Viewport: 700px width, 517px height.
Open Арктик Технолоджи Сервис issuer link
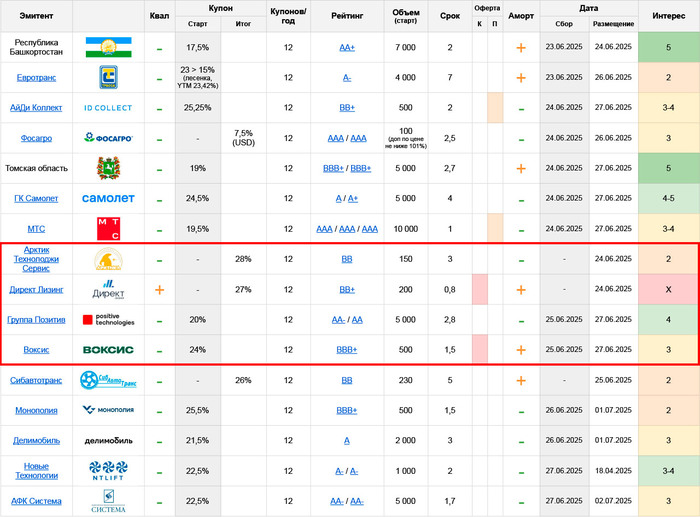[36, 259]
